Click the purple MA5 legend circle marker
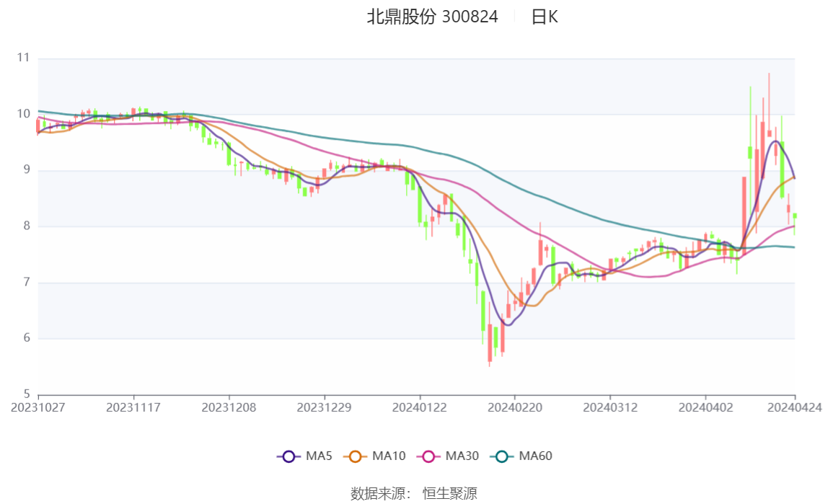Screen dimensions: 828x504 pyautogui.click(x=289, y=456)
